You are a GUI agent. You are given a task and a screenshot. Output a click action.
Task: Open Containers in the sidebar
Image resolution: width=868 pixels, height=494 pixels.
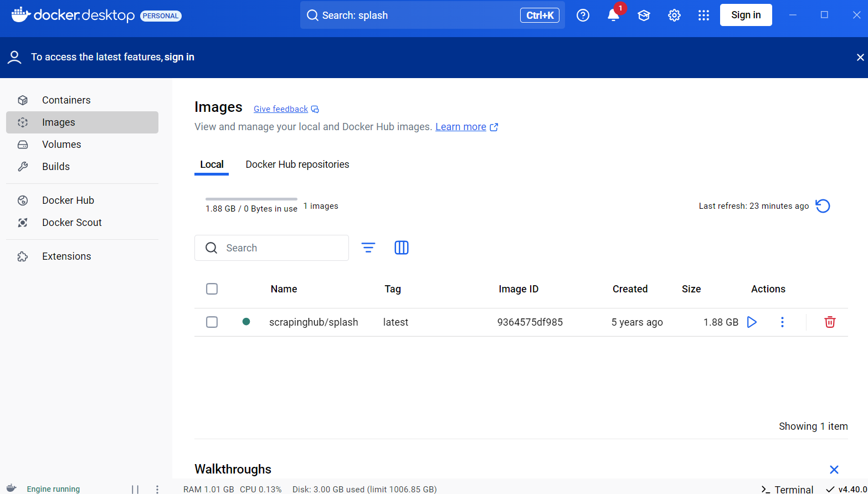tap(82, 100)
